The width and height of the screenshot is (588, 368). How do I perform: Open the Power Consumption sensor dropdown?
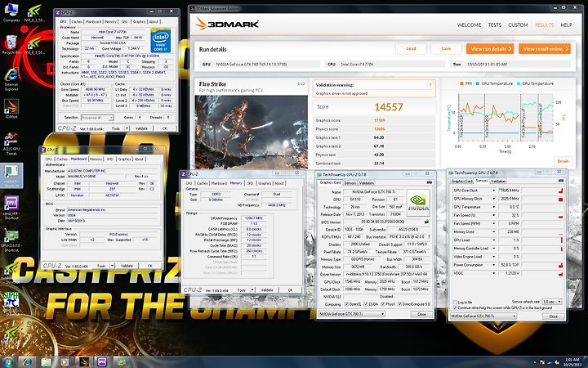pyautogui.click(x=493, y=265)
